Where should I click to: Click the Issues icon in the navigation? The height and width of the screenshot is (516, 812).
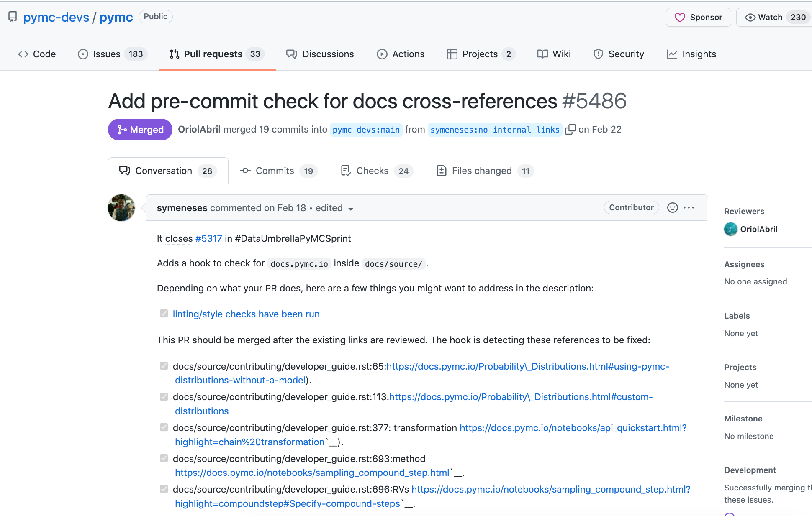pos(82,54)
